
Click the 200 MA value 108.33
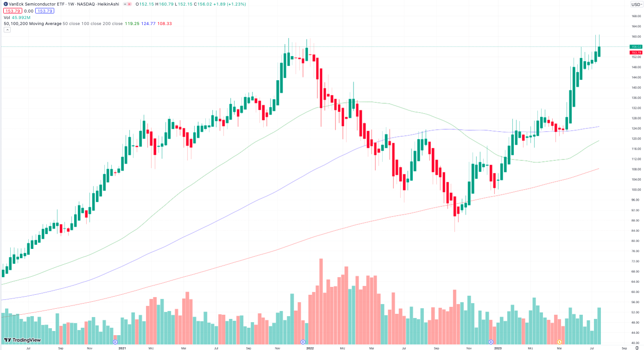click(165, 23)
